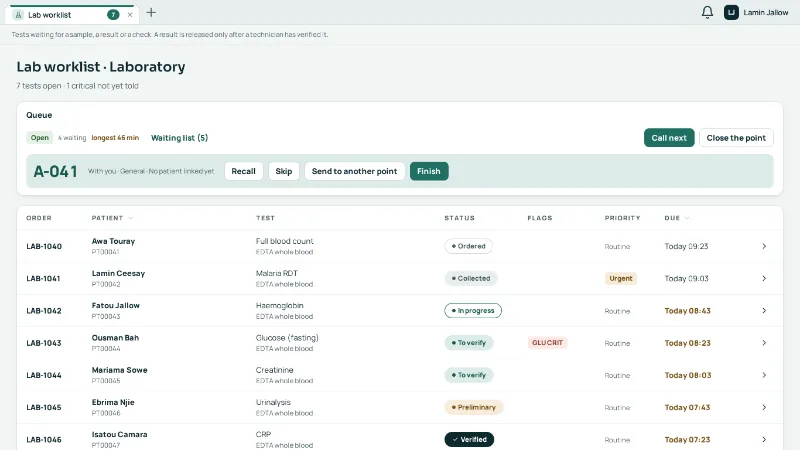800x450 pixels.
Task: Click the Urgent priority badge
Action: coord(620,278)
